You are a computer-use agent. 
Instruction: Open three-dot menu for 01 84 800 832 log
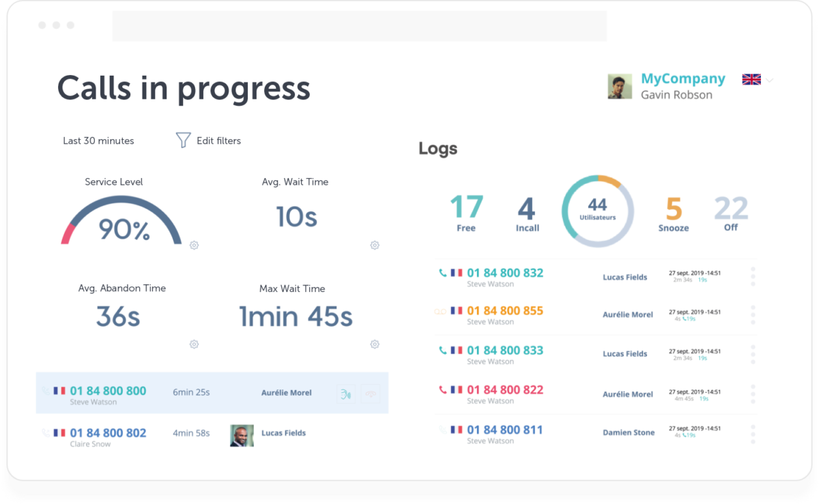[753, 276]
